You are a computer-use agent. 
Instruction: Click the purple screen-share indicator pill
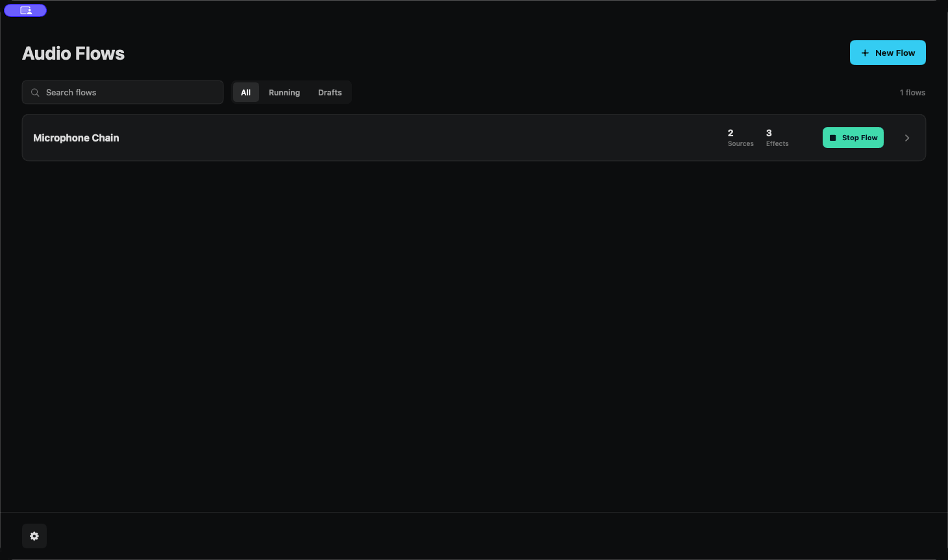(25, 10)
